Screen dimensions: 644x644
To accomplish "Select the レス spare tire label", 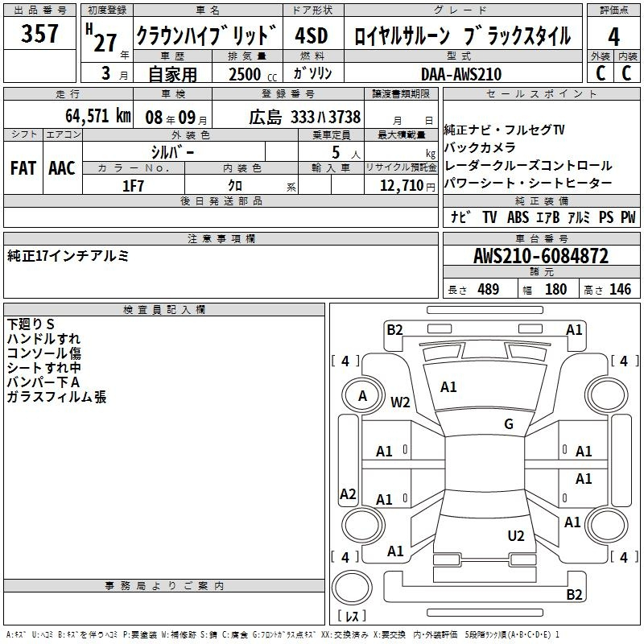I will [352, 615].
